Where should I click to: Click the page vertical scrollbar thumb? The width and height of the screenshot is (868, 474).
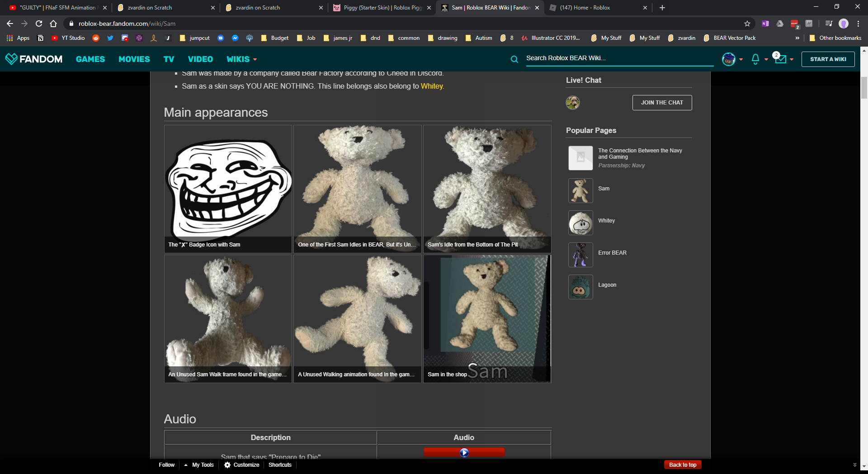coord(864,88)
